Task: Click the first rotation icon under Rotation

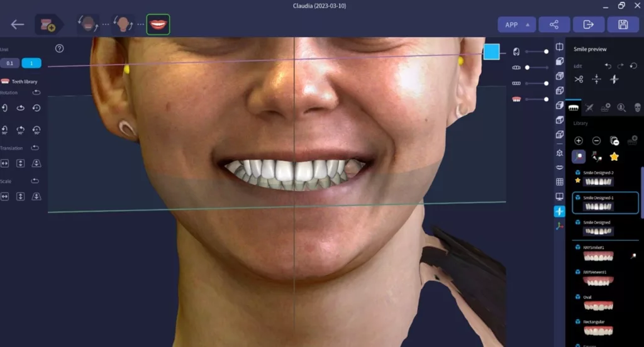Action: 4,108
